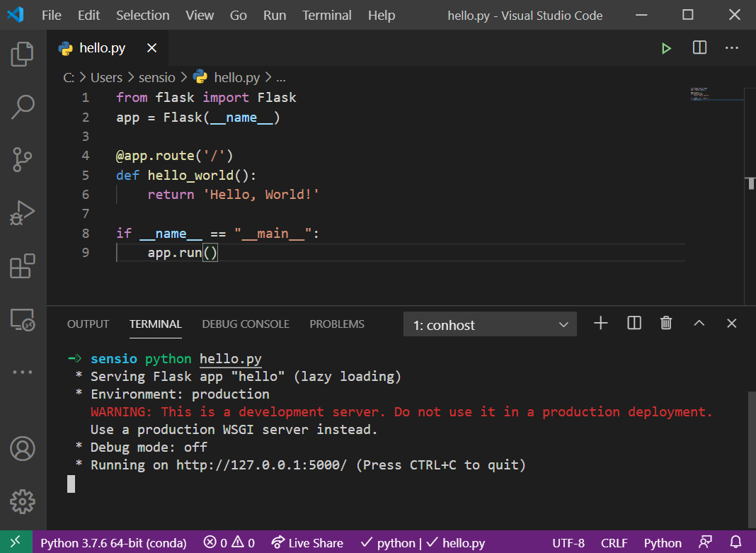Change language mode Python
The image size is (756, 553).
pyautogui.click(x=663, y=543)
